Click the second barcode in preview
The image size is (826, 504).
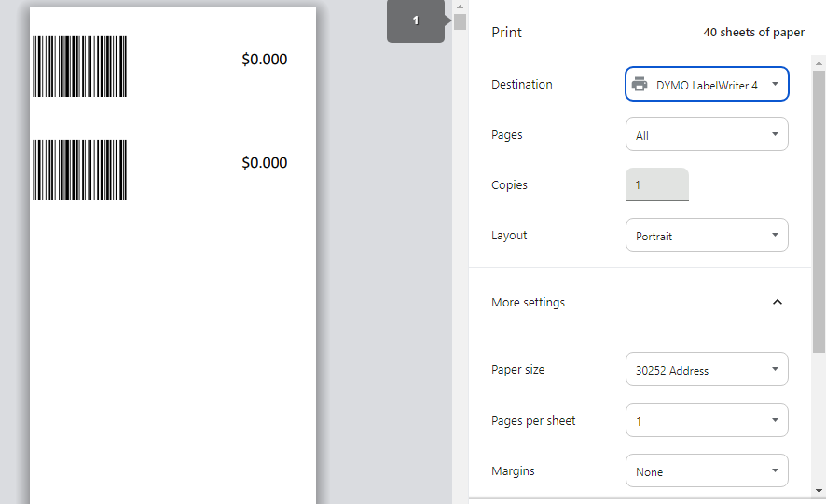click(79, 170)
